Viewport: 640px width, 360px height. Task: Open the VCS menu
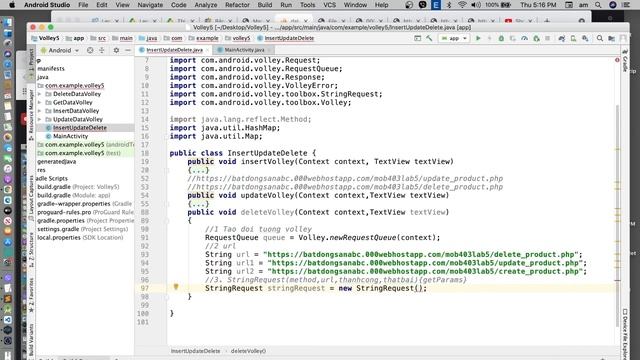[x=329, y=5]
